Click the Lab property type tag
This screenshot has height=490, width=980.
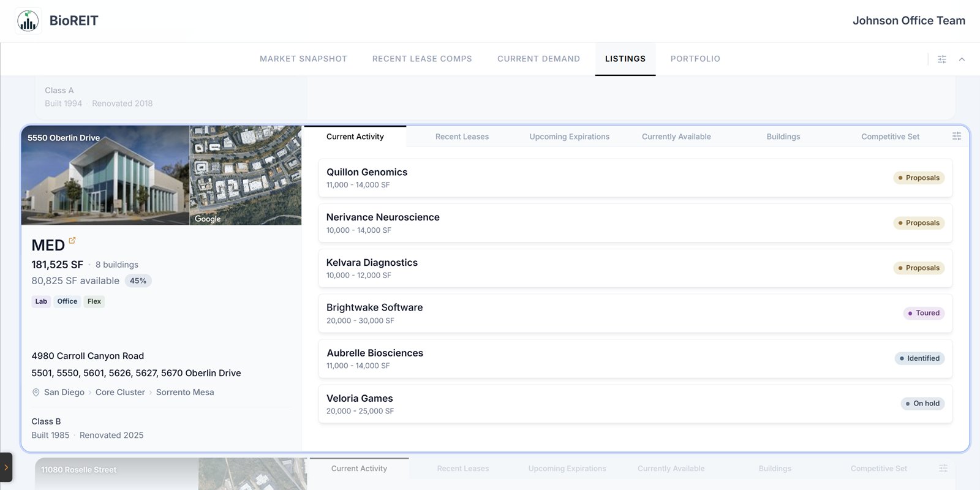pos(41,301)
